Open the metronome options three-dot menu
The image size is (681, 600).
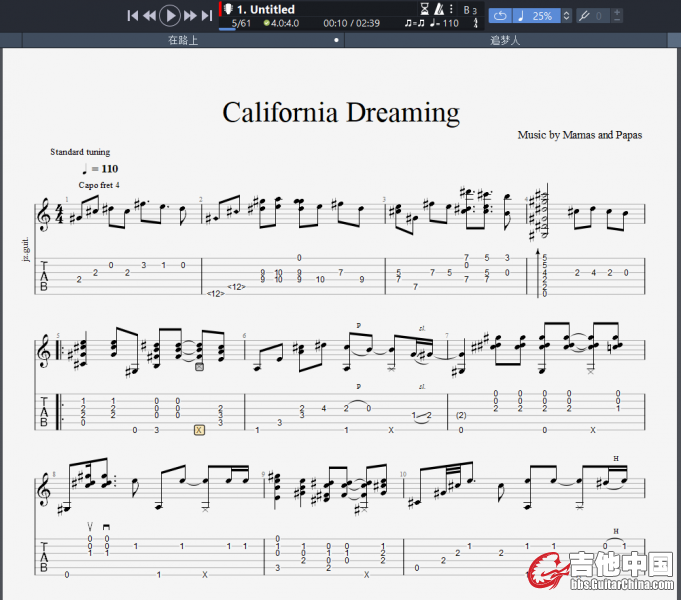pos(451,9)
